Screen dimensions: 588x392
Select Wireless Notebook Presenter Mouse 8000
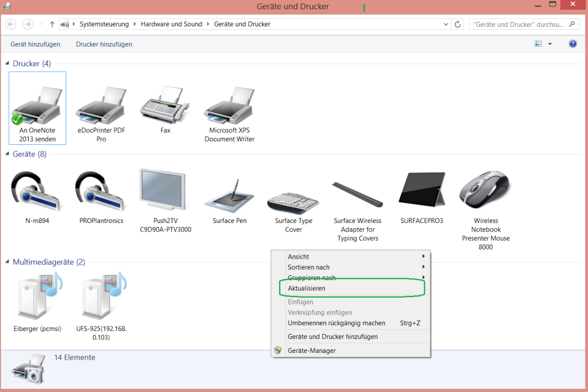[486, 210]
